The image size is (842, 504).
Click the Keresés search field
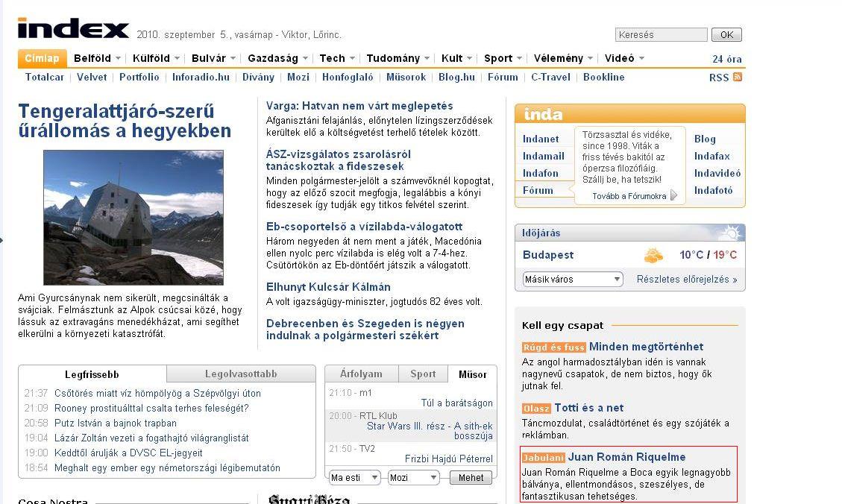point(661,34)
